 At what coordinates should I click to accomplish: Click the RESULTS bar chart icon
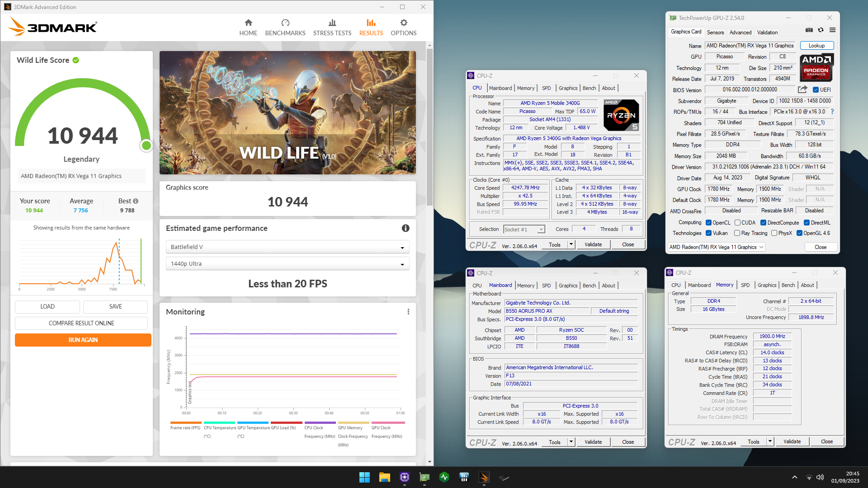(371, 23)
